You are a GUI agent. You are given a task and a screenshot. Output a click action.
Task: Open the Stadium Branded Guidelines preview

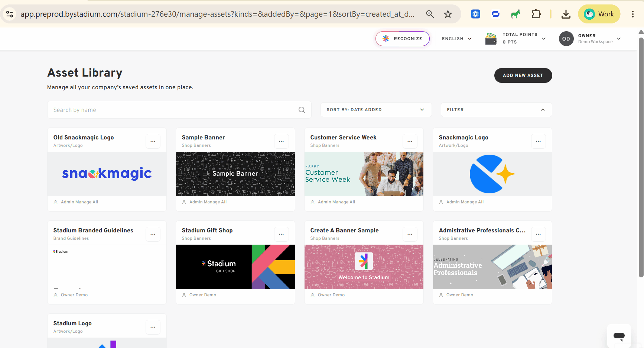click(107, 267)
